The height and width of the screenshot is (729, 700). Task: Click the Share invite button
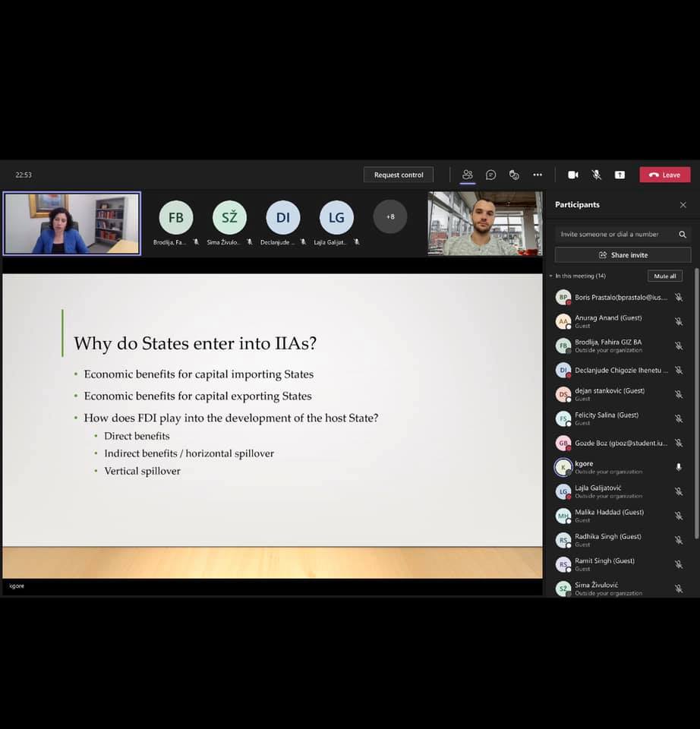(x=623, y=255)
